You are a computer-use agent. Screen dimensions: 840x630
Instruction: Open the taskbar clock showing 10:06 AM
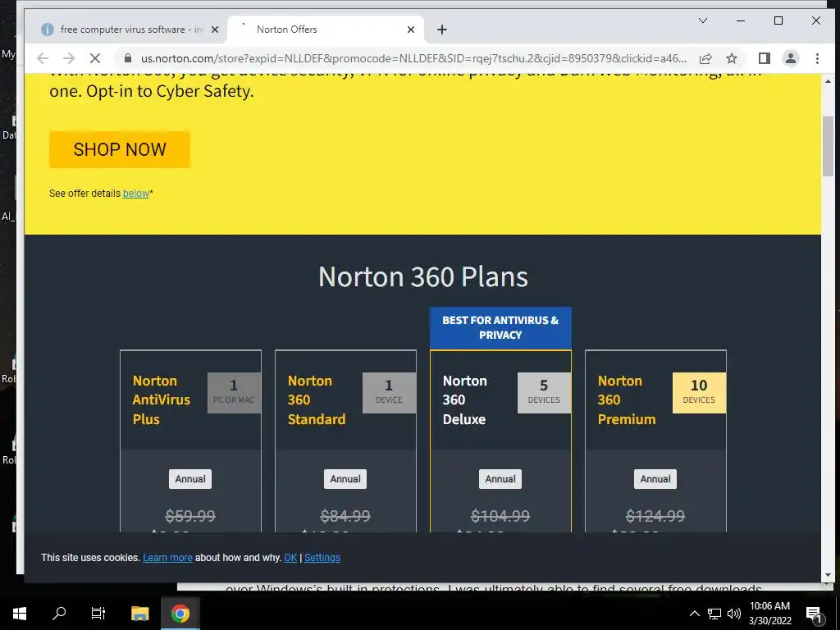tap(769, 614)
